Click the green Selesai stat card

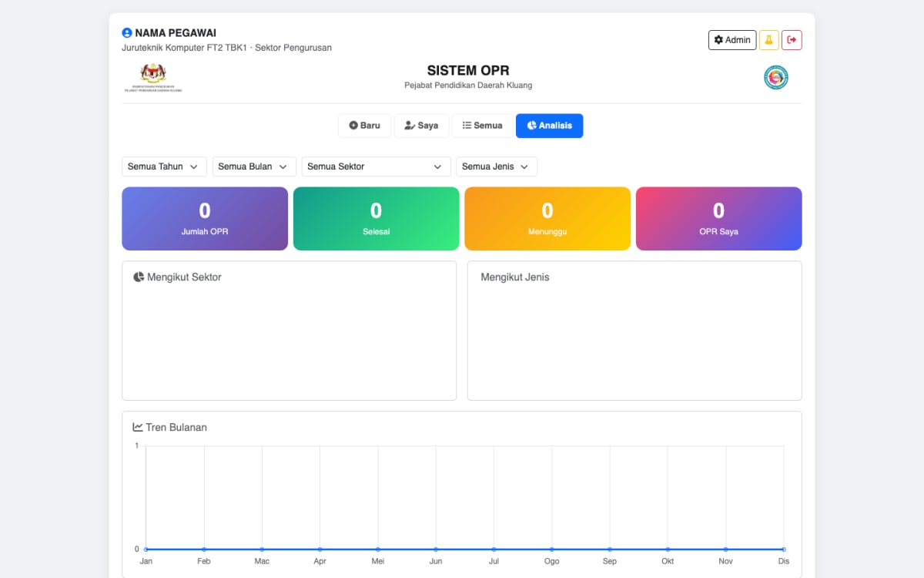click(x=377, y=219)
